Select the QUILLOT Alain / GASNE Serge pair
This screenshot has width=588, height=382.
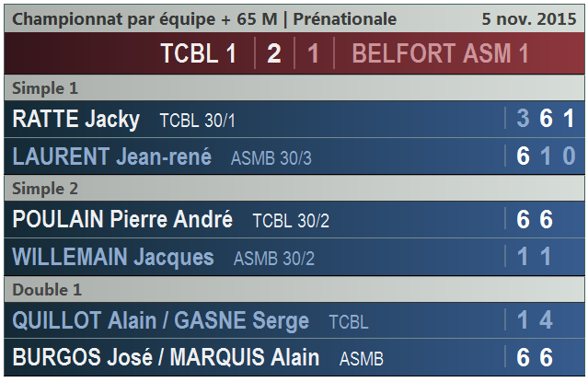coord(161,320)
